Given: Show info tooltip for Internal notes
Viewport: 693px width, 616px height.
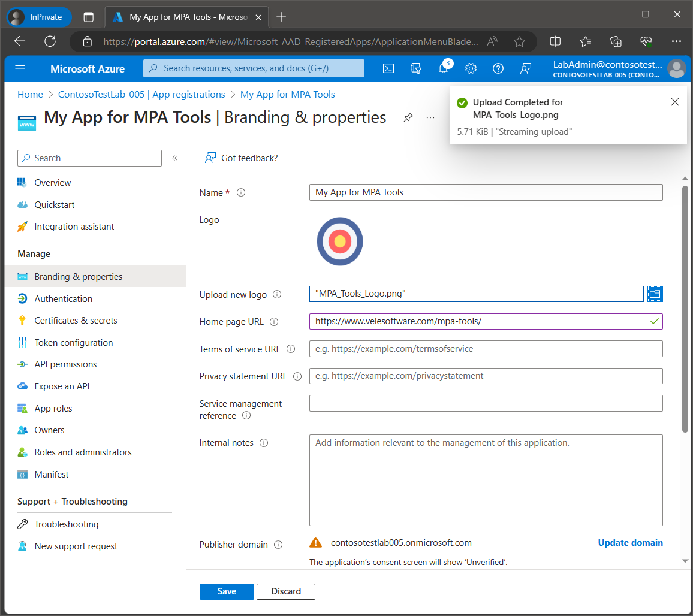Looking at the screenshot, I should pos(264,443).
